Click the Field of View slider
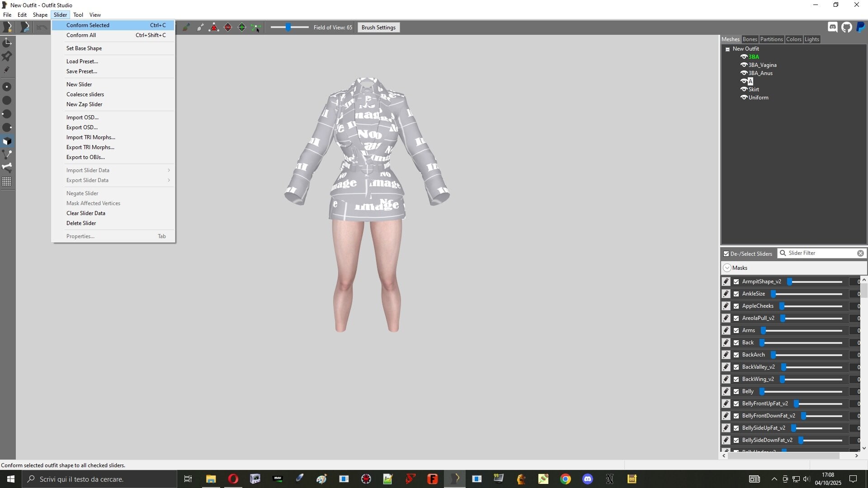 289,28
